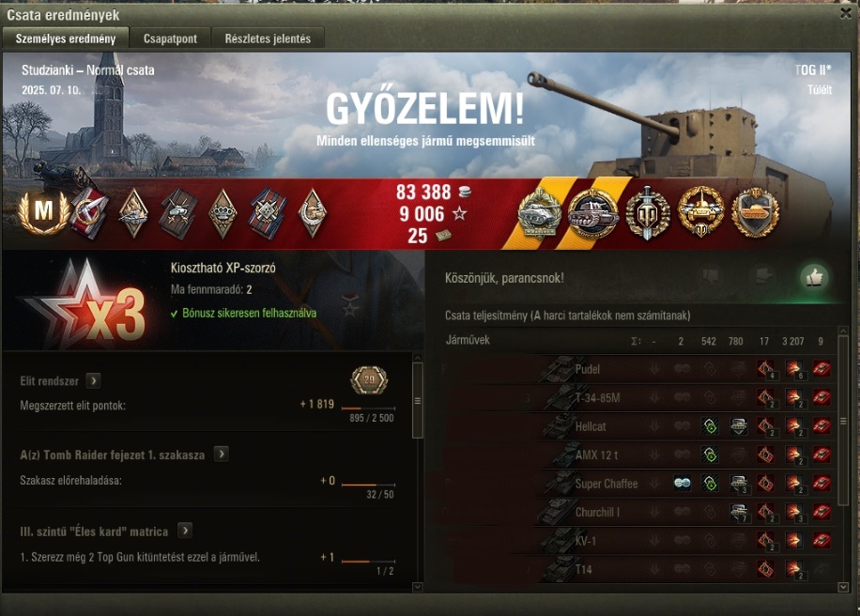Click the crossed-sword WoT medal in banner

648,212
